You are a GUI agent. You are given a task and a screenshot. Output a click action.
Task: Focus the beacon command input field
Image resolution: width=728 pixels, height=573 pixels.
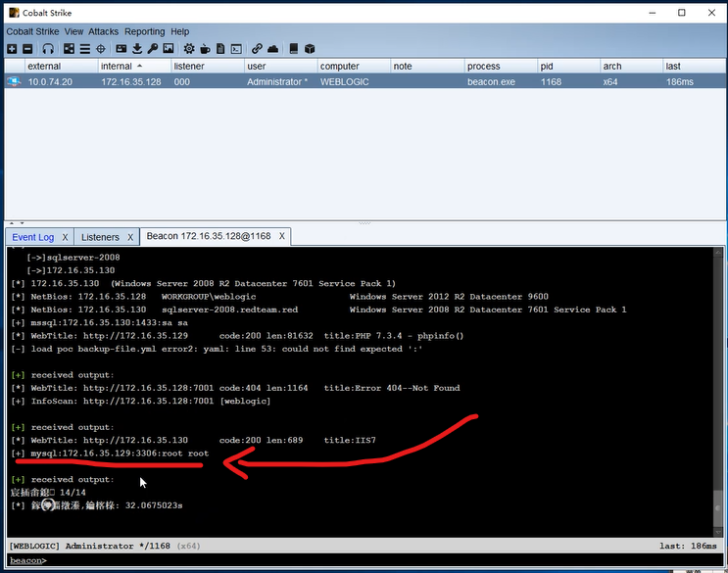tap(383, 560)
